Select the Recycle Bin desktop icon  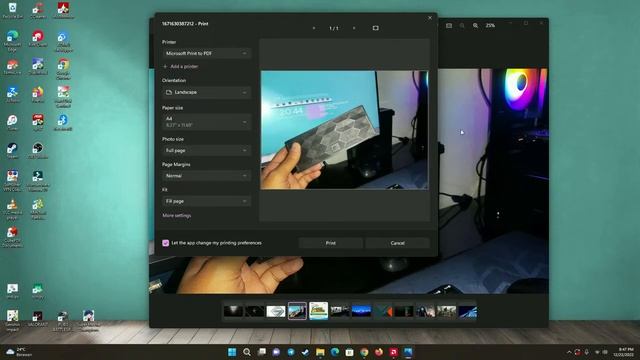(12, 11)
